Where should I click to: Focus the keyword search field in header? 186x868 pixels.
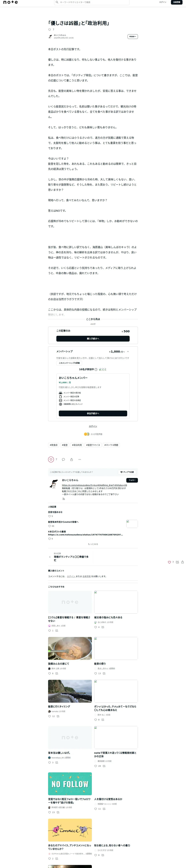coord(92,2)
